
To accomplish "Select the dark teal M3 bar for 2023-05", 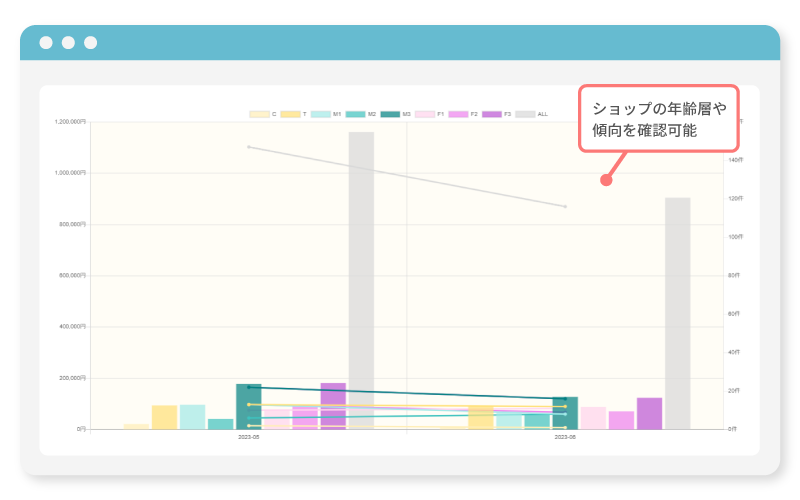I will click(x=248, y=407).
